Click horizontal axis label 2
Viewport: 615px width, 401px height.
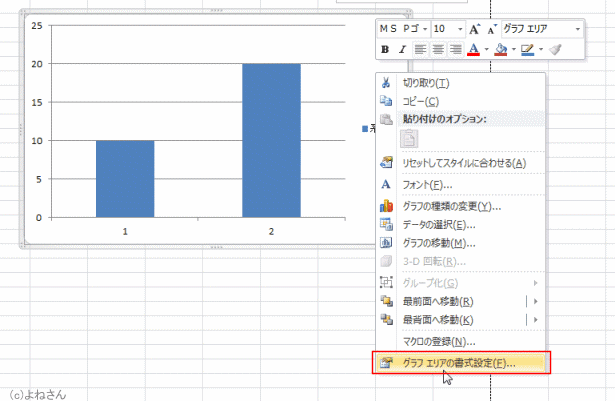click(x=271, y=231)
